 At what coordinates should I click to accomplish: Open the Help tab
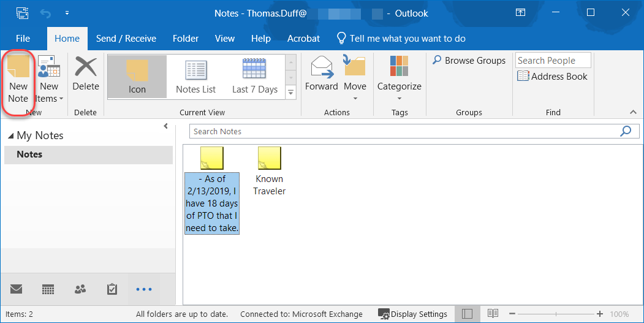click(x=261, y=39)
